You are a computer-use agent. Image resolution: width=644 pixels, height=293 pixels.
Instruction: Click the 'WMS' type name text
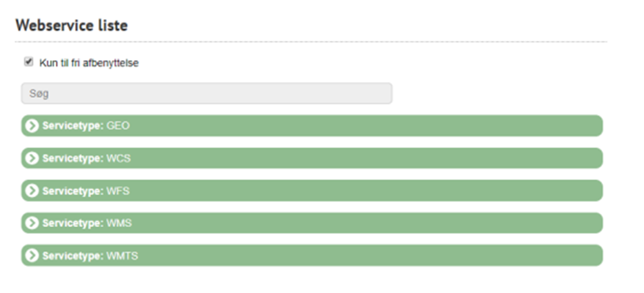(119, 223)
